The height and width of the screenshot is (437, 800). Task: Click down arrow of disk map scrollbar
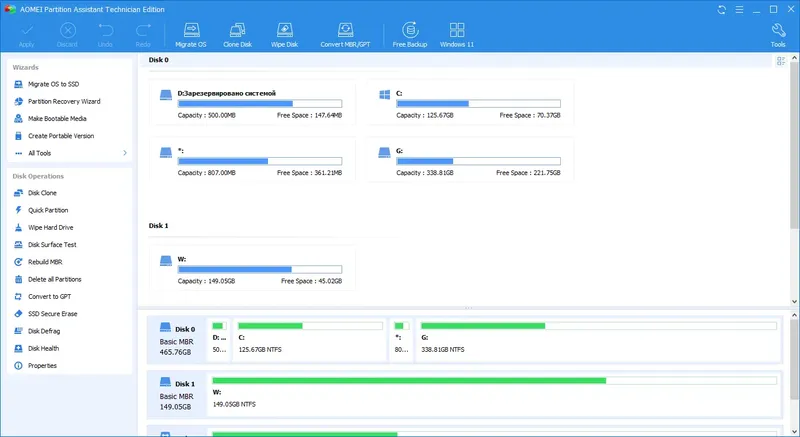click(794, 431)
